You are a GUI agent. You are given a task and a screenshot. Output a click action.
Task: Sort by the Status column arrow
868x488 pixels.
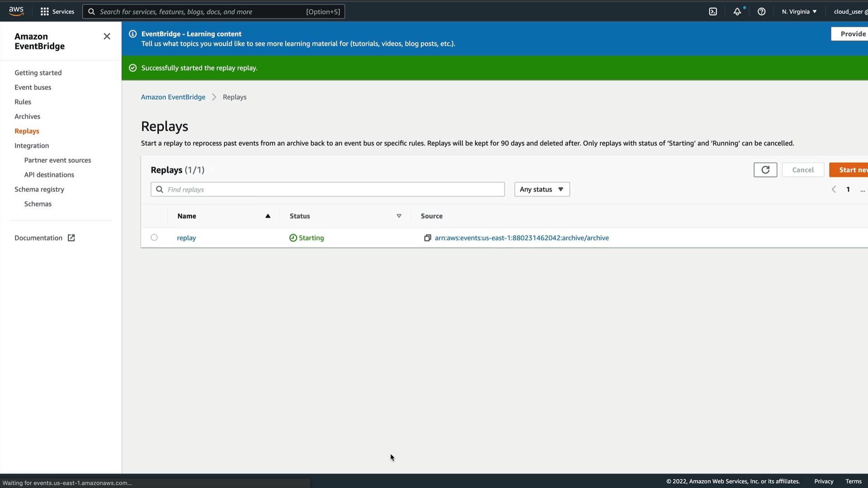coord(399,216)
